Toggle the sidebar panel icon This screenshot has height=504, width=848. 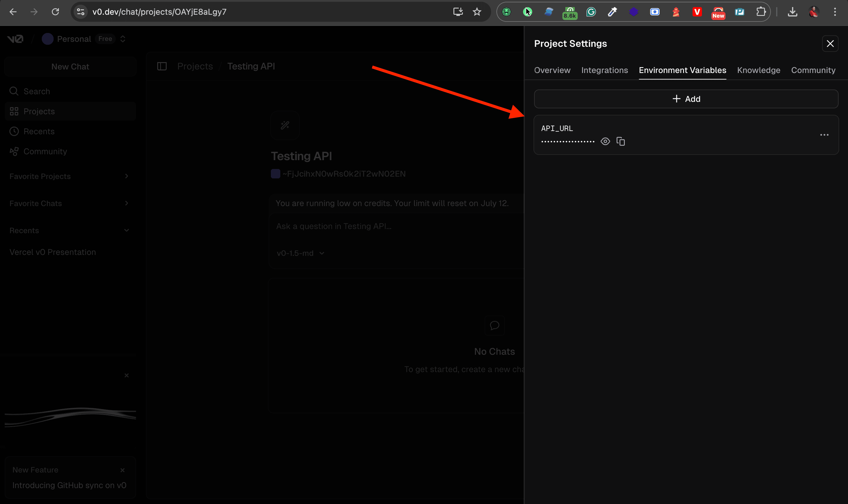point(162,66)
